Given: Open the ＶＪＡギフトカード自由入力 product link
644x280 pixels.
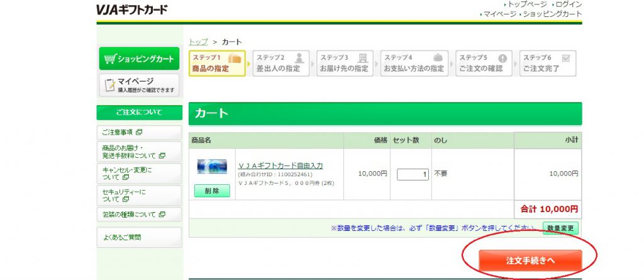Looking at the screenshot, I should coord(280,165).
